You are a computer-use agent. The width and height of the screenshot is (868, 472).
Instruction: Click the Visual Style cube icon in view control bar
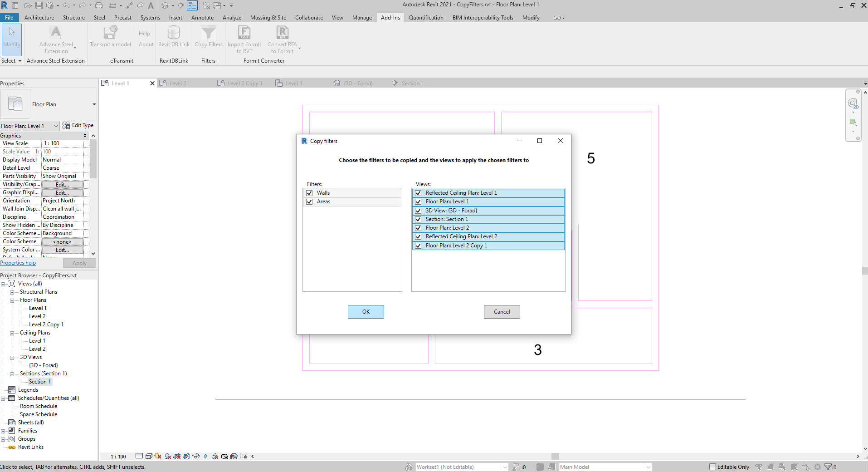[149, 456]
